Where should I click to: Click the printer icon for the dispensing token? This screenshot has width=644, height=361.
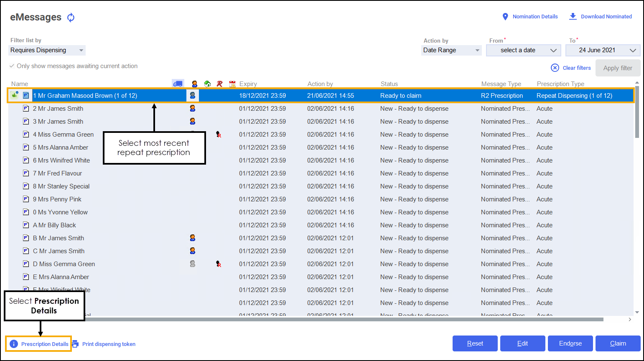[75, 344]
